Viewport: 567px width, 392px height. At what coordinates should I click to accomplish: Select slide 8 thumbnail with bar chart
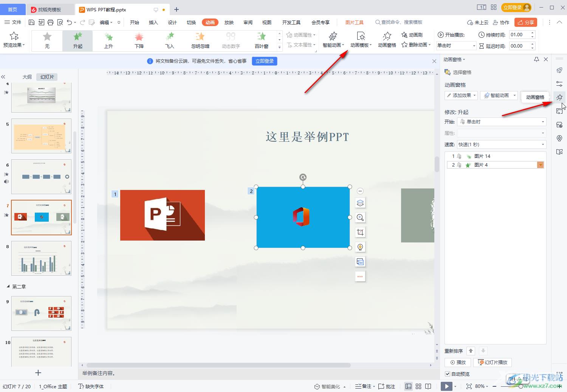pyautogui.click(x=41, y=258)
